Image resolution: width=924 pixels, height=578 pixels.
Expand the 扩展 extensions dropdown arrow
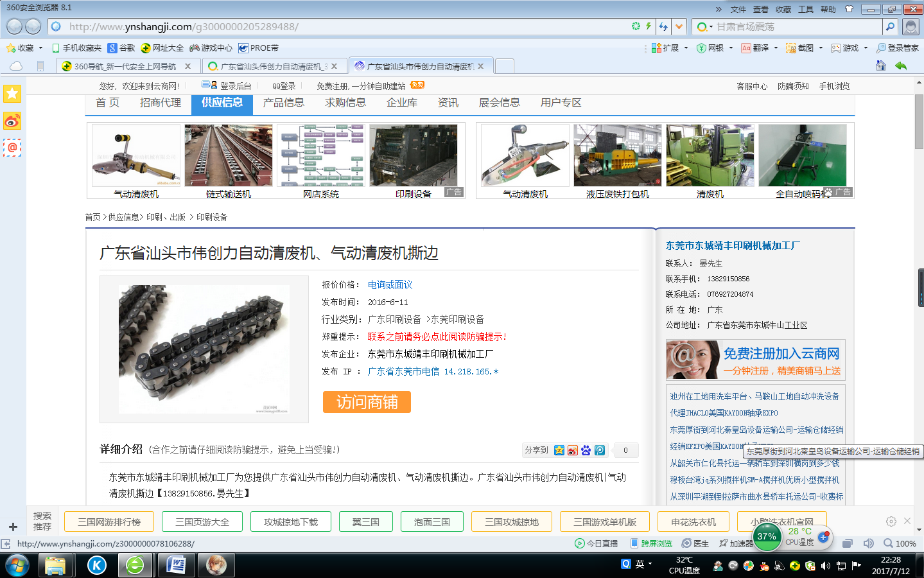click(686, 48)
